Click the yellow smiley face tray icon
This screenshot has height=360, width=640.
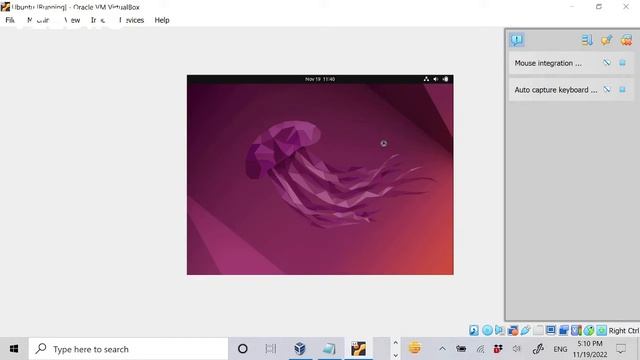[x=415, y=348]
